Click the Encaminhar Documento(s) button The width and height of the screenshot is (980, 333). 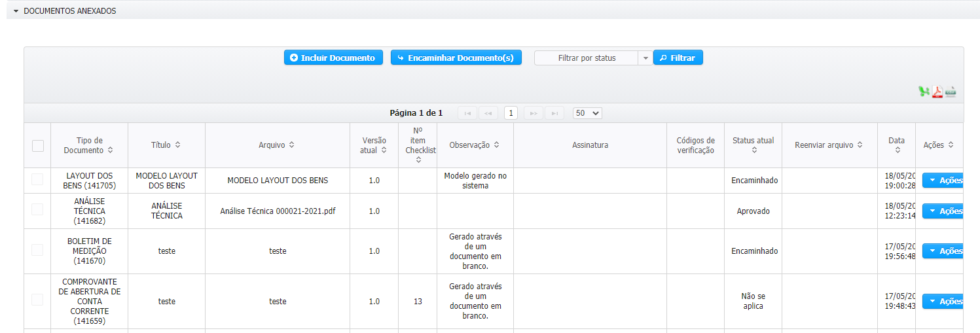pos(456,58)
